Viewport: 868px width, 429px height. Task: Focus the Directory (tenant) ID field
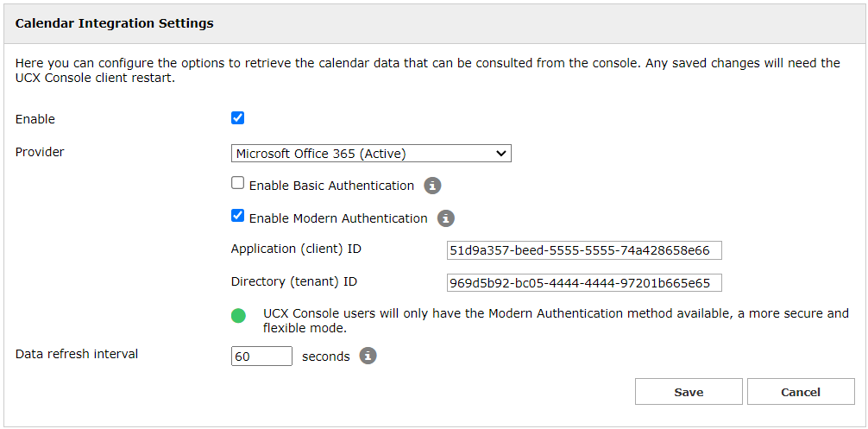coord(583,283)
